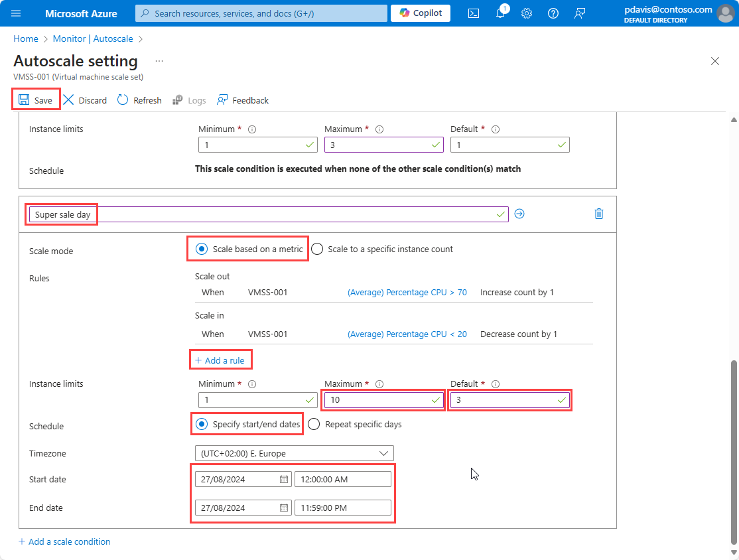Screen dimensions: 739x560
Task: Click the Maximum field showing 10
Action: point(383,399)
